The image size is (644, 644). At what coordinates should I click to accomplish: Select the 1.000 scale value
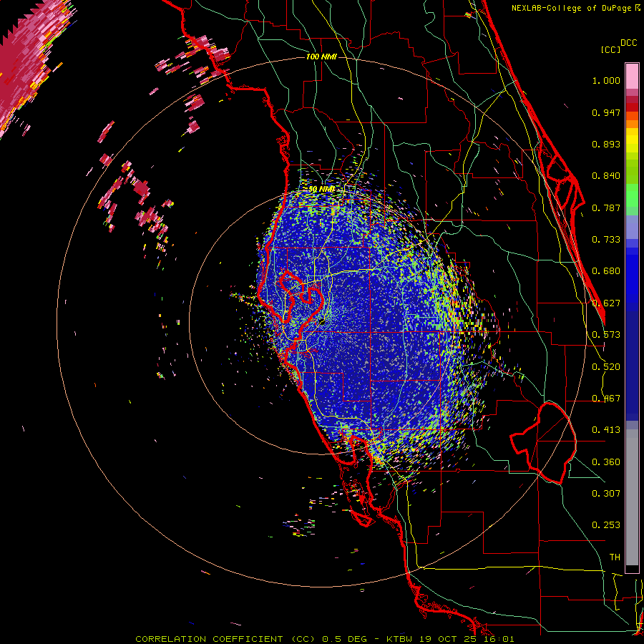pyautogui.click(x=606, y=80)
